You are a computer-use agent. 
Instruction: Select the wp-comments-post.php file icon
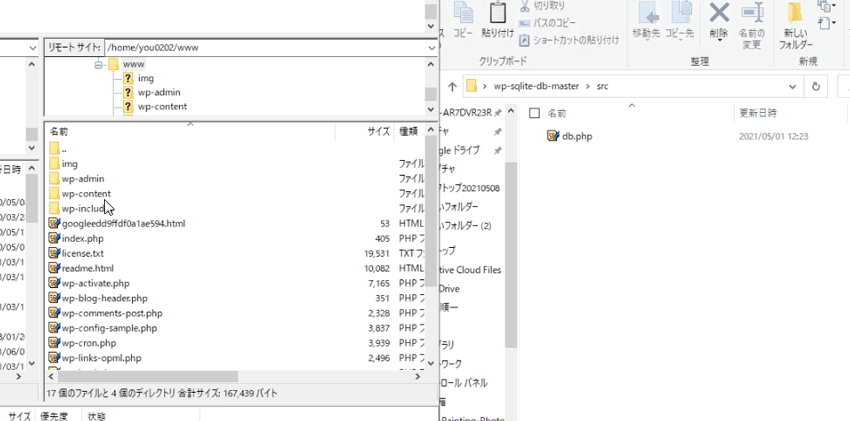click(x=54, y=313)
